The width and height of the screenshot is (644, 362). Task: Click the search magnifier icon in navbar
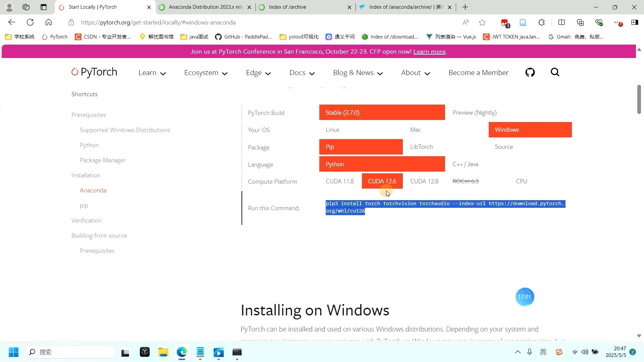tap(555, 72)
